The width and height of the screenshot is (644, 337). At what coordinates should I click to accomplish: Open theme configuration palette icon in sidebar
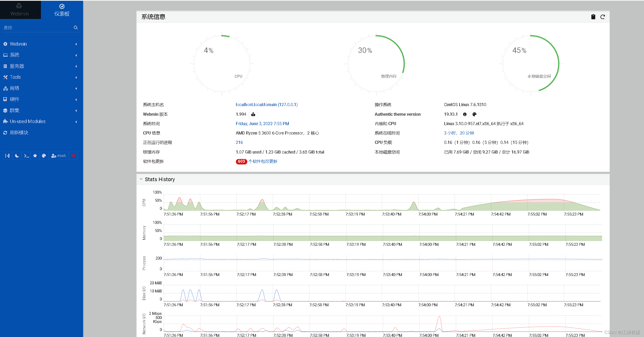point(44,156)
